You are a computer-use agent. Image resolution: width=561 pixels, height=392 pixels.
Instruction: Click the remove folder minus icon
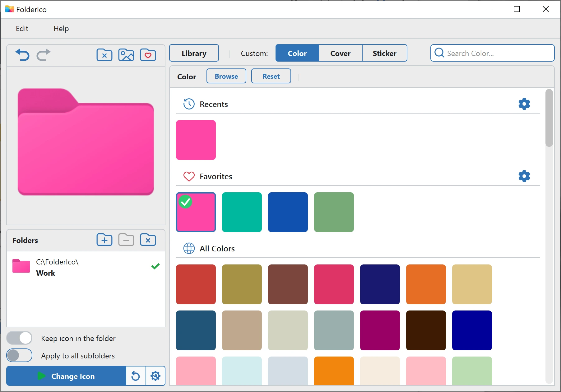[126, 240]
